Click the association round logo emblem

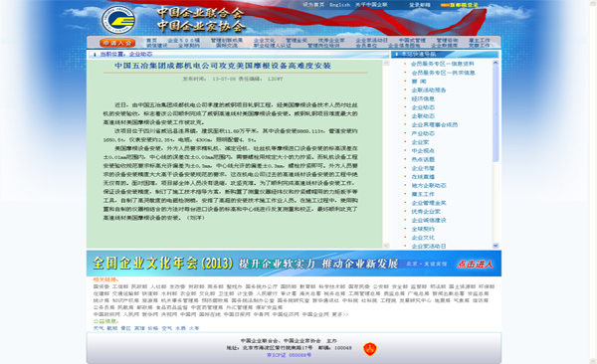(118, 19)
